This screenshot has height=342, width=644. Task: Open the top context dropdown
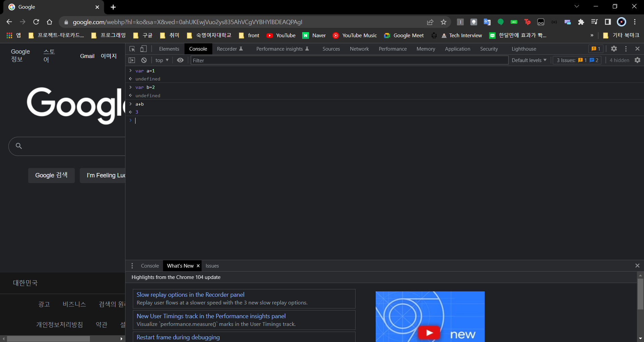162,60
